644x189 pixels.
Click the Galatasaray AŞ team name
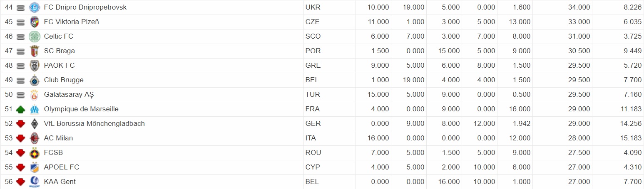tap(69, 95)
